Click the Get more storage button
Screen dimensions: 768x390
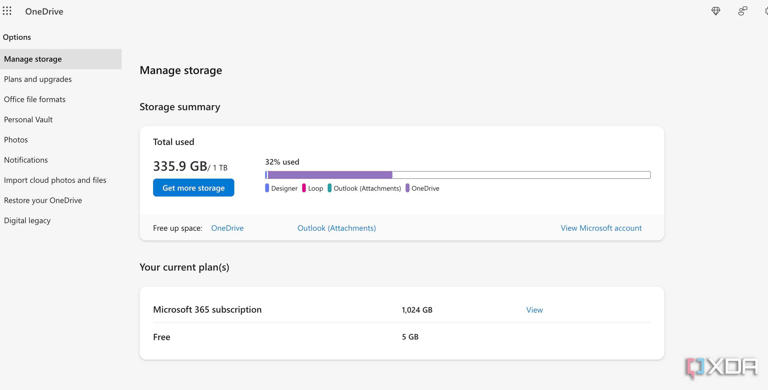[193, 188]
